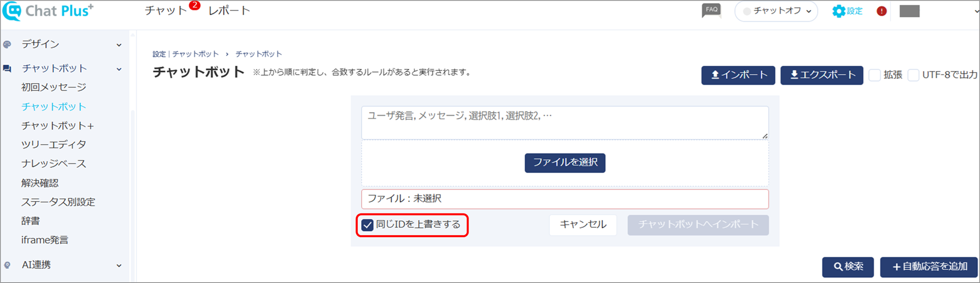Enable the 拡張 checkbox

[875, 75]
